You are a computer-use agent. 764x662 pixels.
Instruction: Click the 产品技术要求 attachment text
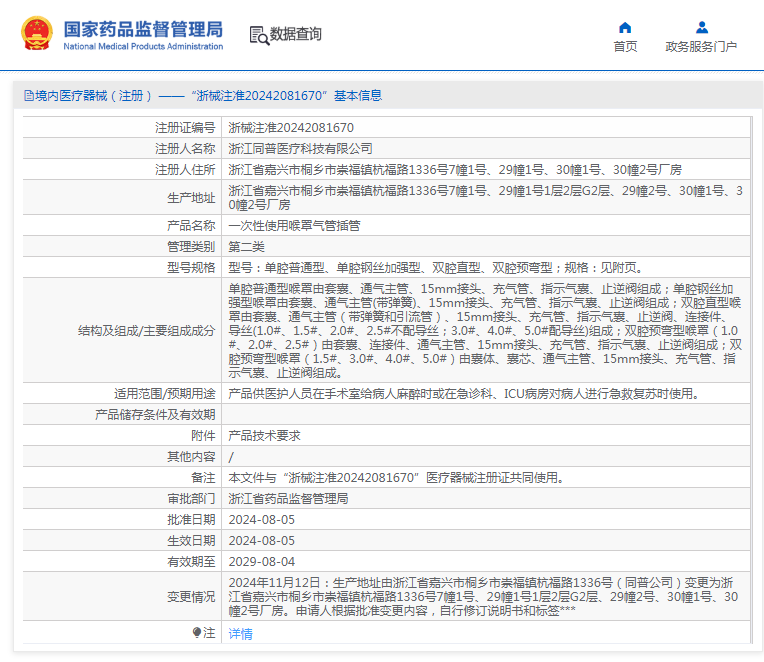tap(264, 435)
